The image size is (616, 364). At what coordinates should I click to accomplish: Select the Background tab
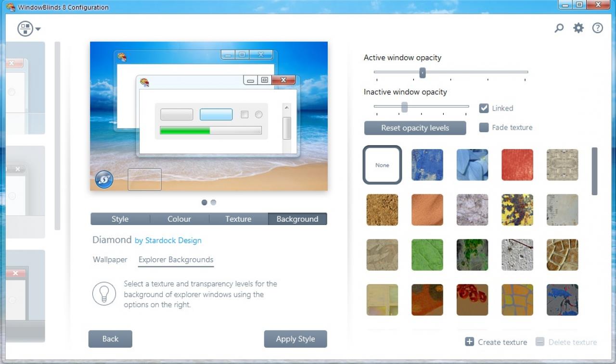tap(297, 219)
